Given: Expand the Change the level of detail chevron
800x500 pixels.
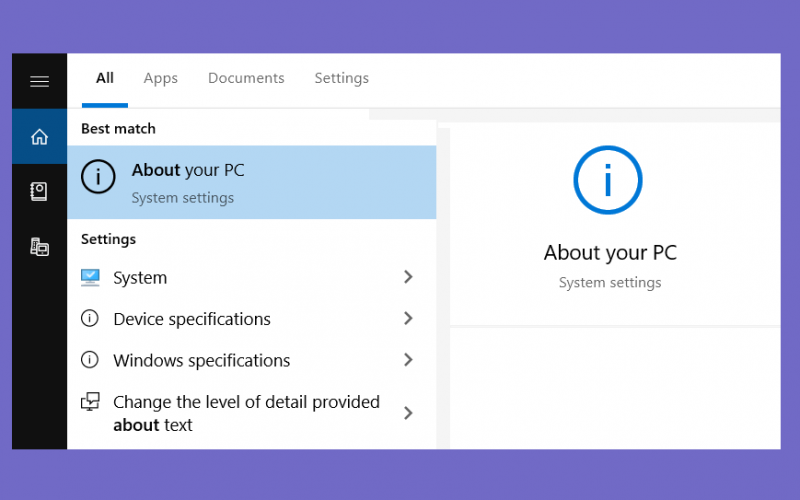Looking at the screenshot, I should tap(408, 413).
